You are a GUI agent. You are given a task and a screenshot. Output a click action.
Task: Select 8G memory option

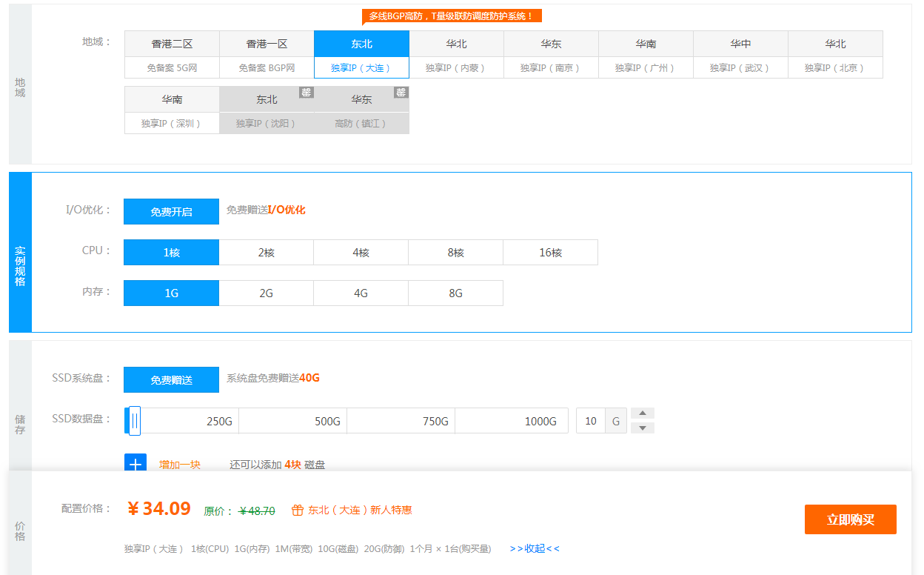(x=455, y=293)
